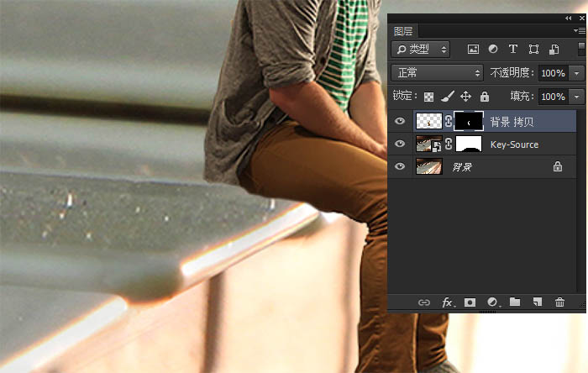
Task: Close the layers panel
Action: (x=581, y=18)
